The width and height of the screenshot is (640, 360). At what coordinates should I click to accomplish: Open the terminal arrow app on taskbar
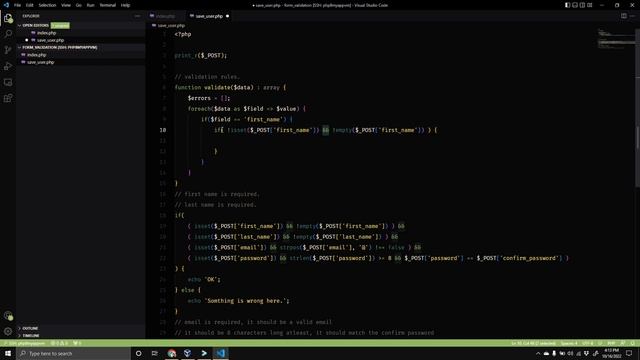(x=204, y=353)
